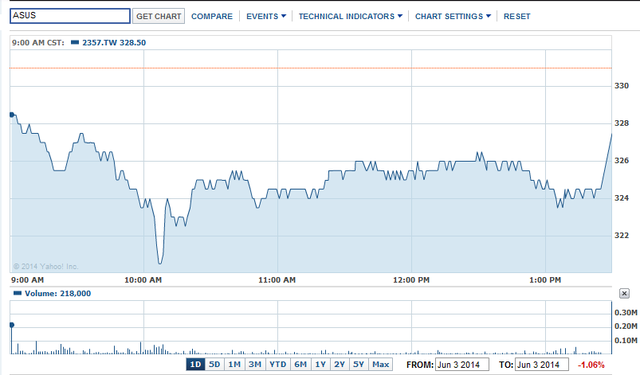Expand the Technical Indicators dropdown

[x=350, y=16]
